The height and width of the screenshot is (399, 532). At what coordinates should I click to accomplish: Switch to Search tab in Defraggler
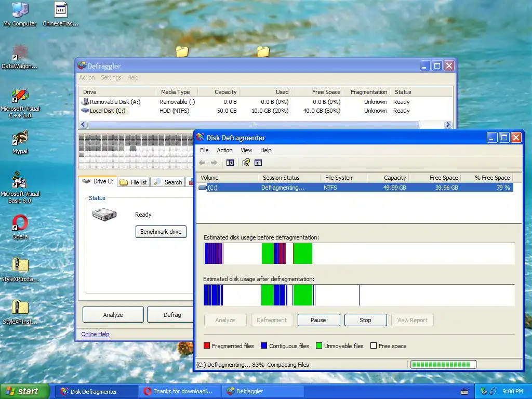[168, 182]
